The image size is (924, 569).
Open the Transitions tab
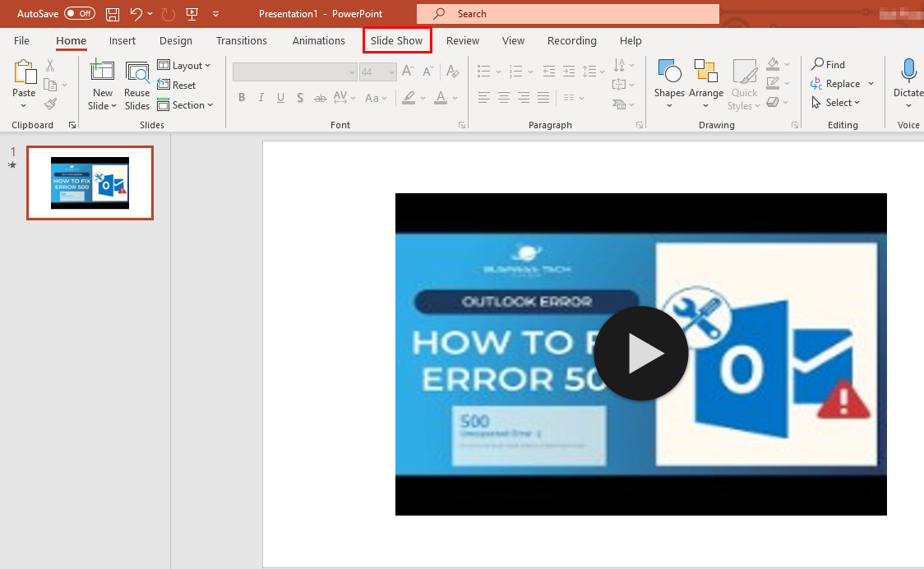pyautogui.click(x=241, y=40)
